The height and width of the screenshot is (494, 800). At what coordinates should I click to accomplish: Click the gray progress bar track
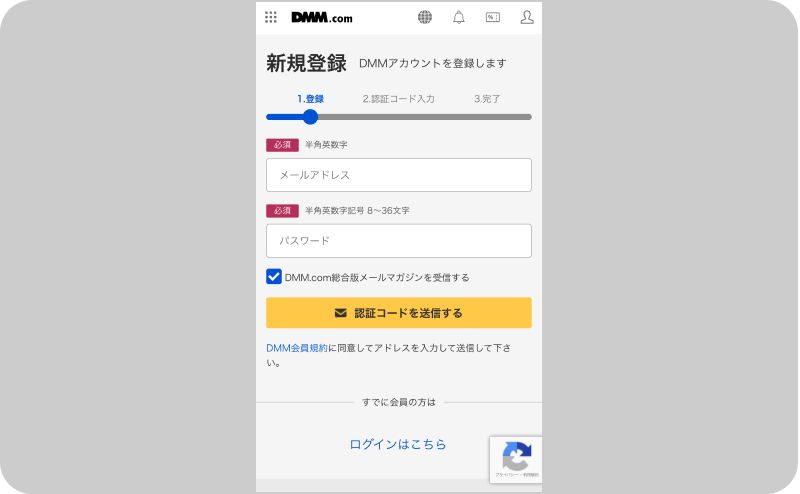coord(424,117)
